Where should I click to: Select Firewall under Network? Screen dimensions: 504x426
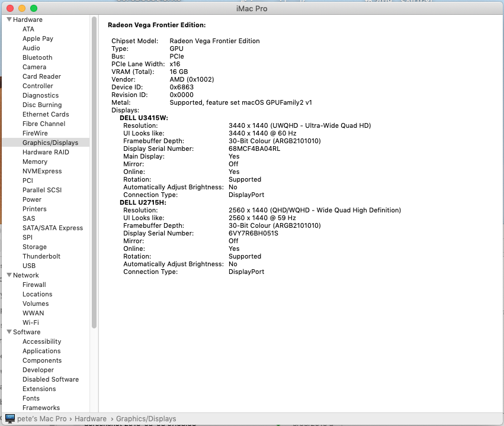(34, 285)
